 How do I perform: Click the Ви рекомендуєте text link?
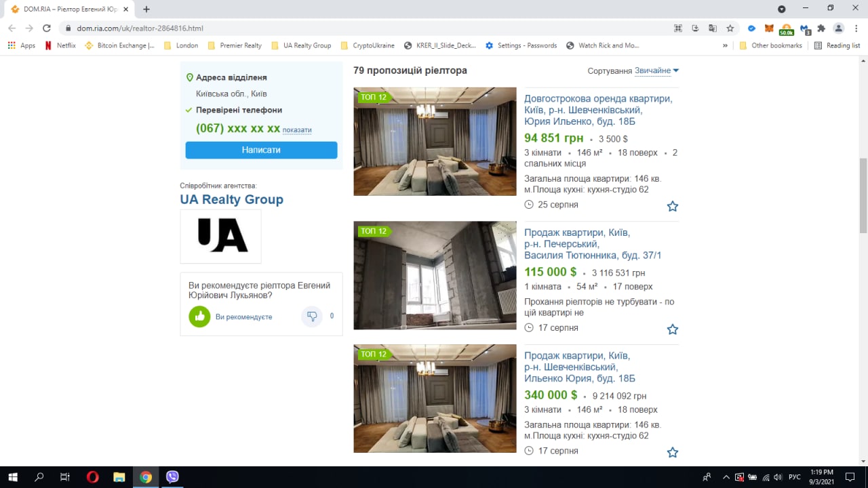pos(243,317)
